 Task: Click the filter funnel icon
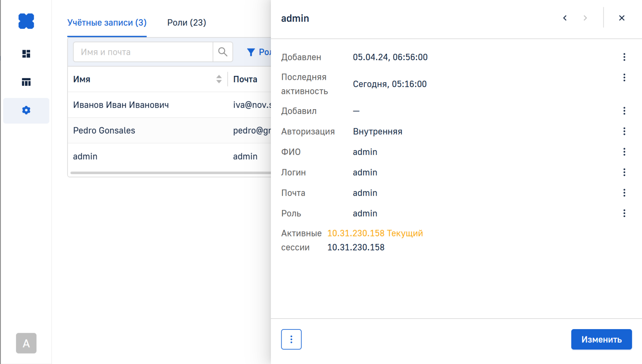[251, 52]
